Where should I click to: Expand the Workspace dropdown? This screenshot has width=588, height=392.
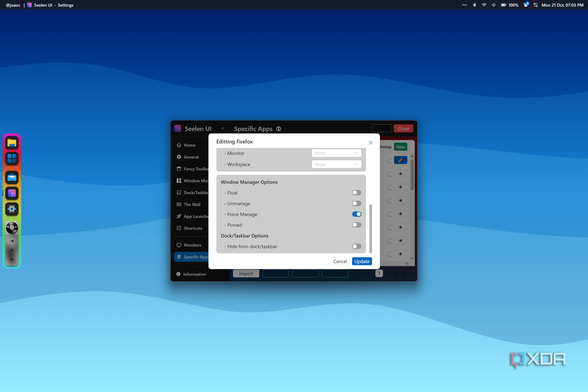click(336, 164)
